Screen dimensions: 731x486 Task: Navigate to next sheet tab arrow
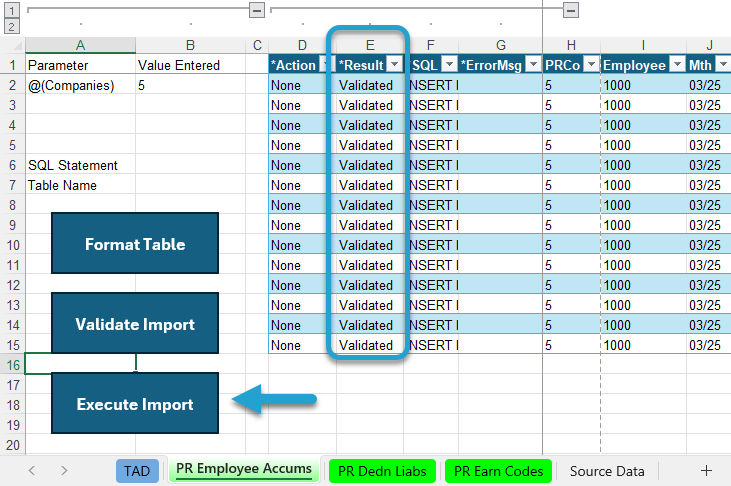(64, 471)
